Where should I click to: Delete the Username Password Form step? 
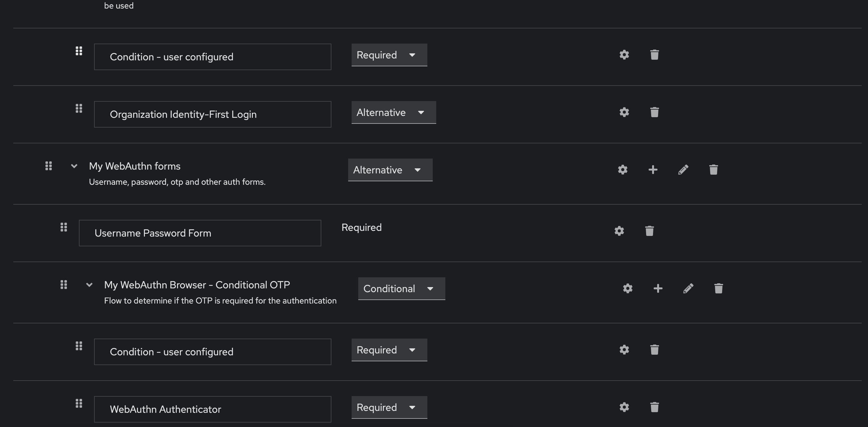[x=649, y=231]
